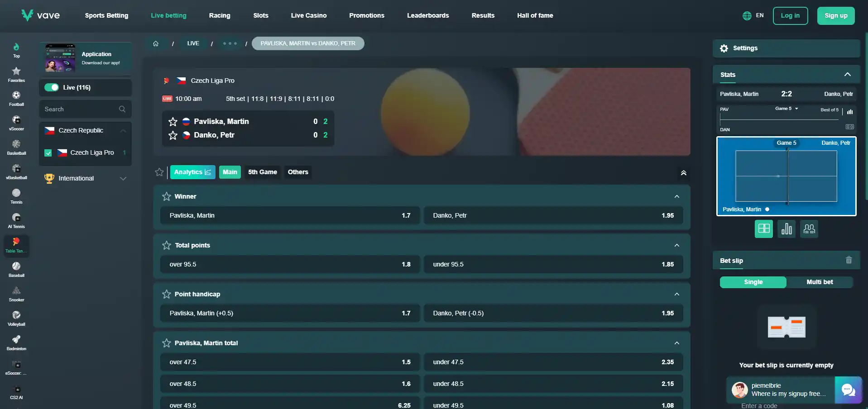
Task: Select vBasketball in the sports sidebar
Action: tap(16, 172)
